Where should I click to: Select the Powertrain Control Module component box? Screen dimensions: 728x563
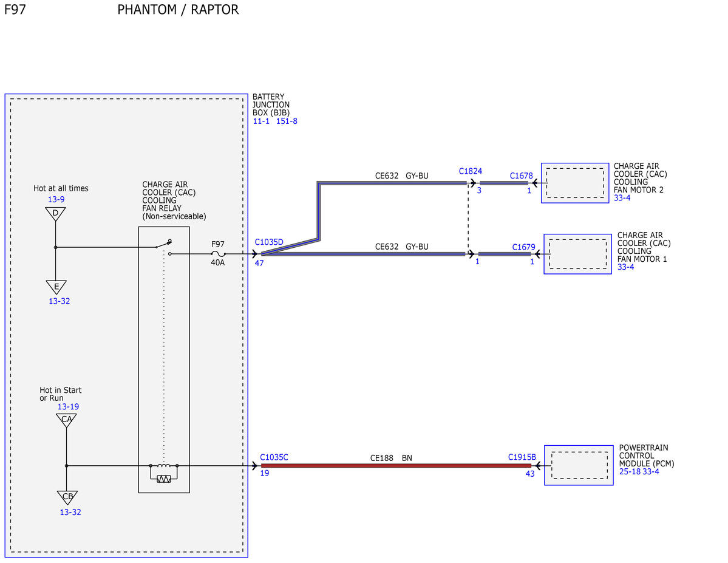click(579, 465)
